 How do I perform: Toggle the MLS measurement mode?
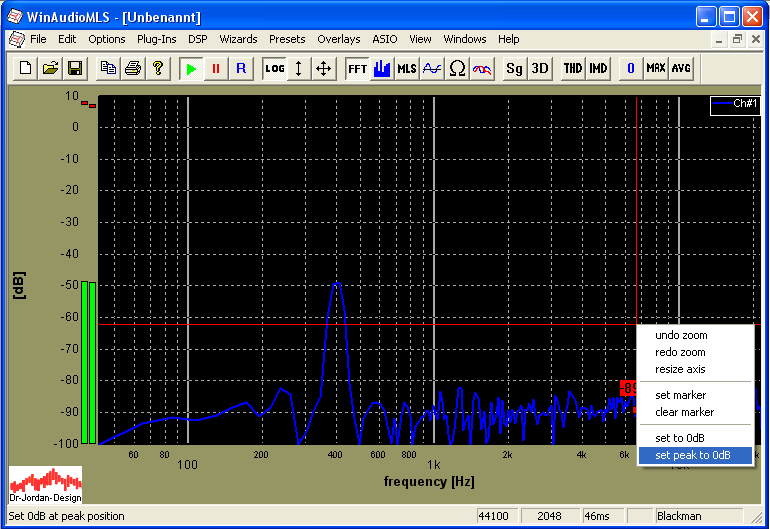click(x=406, y=68)
